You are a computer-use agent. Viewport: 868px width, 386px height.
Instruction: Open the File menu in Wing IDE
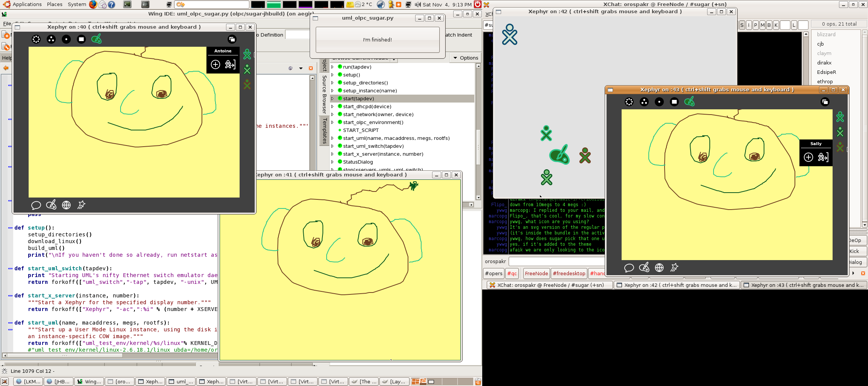click(x=7, y=23)
